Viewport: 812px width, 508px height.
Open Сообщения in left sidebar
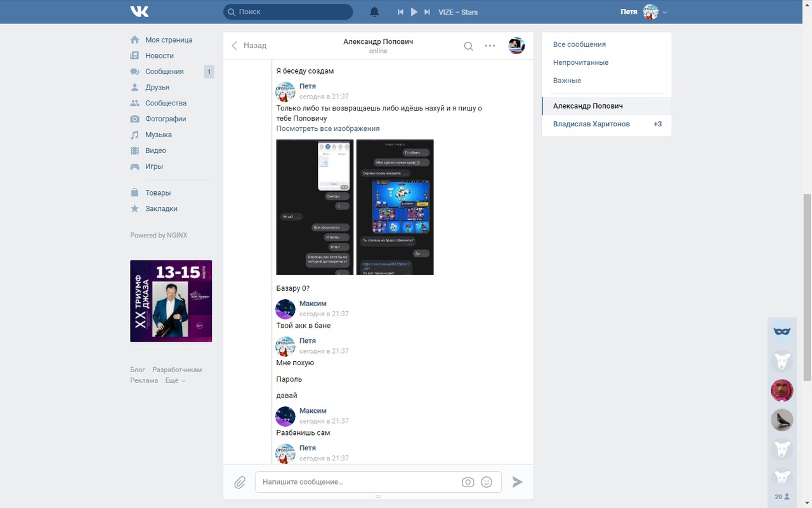[164, 72]
